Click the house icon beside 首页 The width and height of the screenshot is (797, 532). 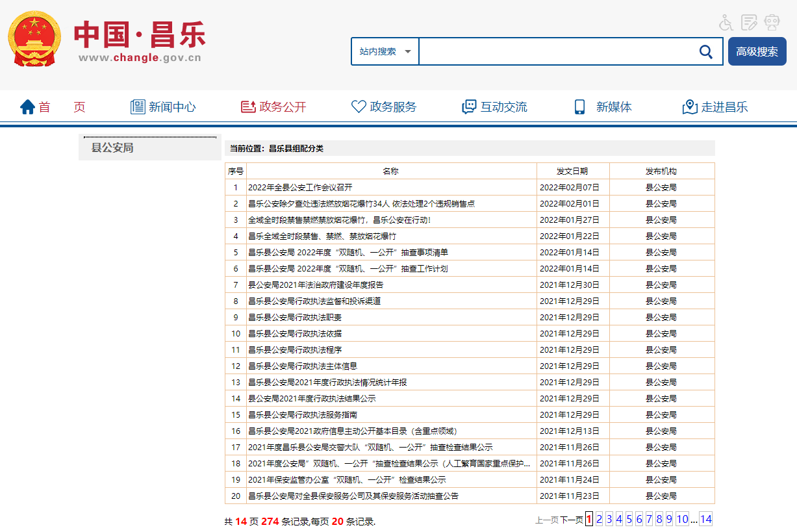[x=27, y=107]
